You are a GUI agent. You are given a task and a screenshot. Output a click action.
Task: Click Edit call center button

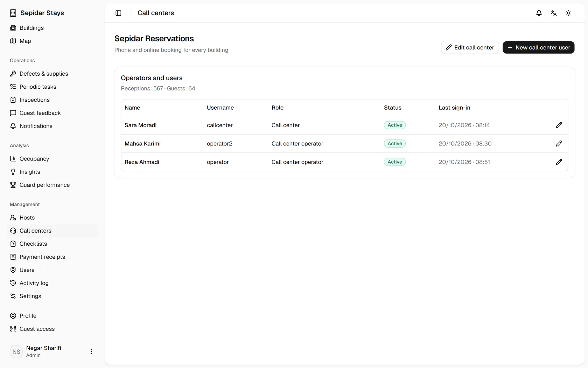tap(470, 47)
